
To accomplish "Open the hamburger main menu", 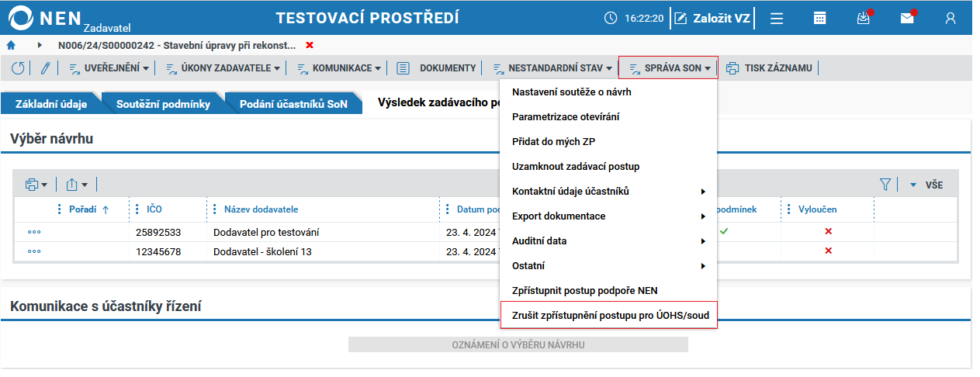I will click(776, 18).
